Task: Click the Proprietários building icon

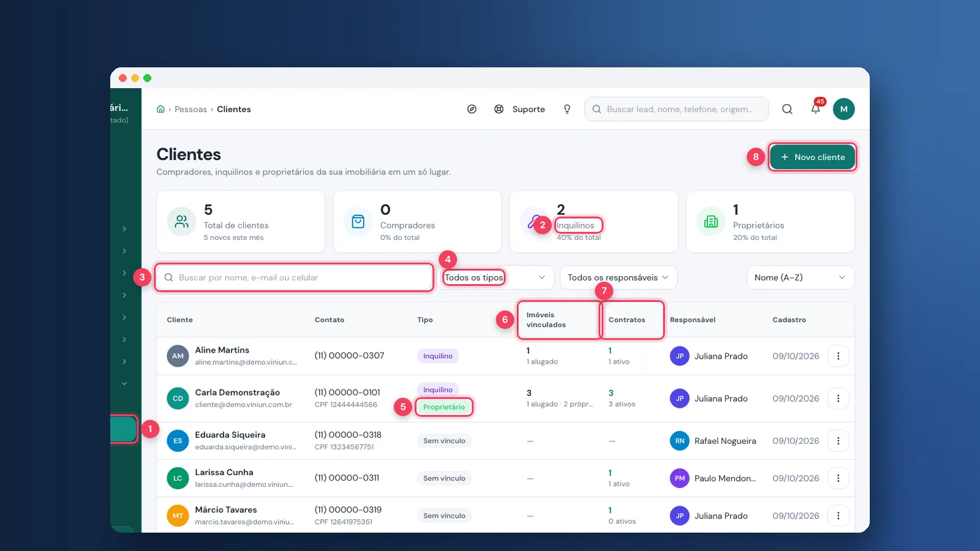Action: (x=711, y=222)
